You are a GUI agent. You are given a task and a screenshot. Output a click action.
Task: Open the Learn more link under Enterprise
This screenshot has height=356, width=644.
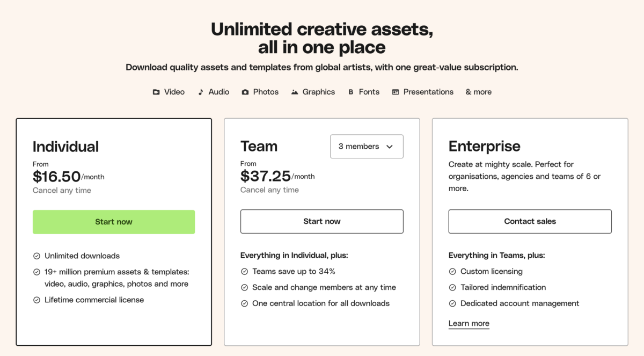[x=469, y=323]
